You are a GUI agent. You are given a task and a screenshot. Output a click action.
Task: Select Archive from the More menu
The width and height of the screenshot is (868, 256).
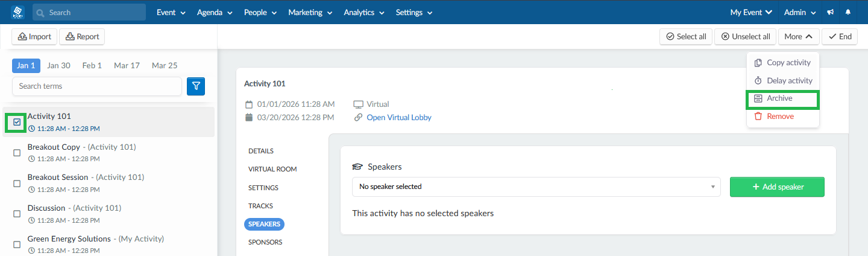coord(782,98)
